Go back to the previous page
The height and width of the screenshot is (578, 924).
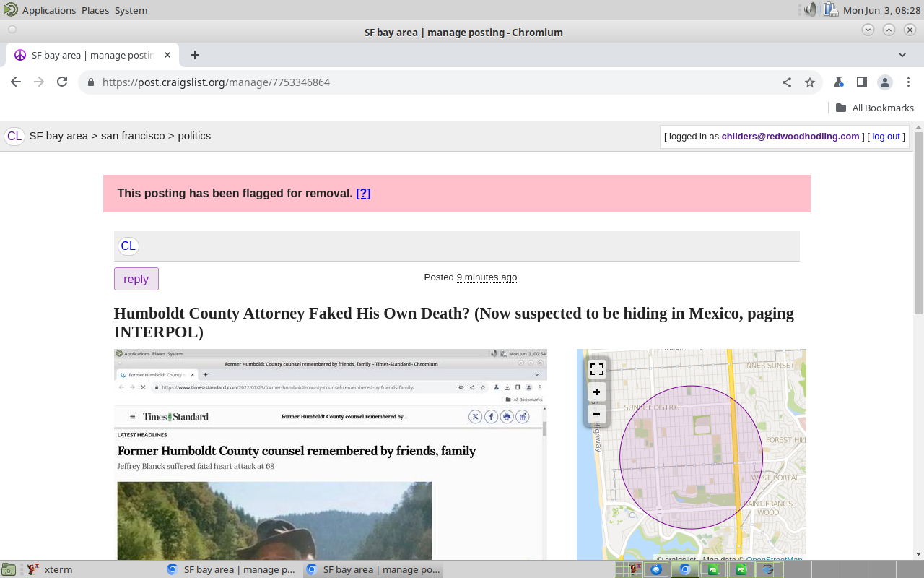[16, 82]
